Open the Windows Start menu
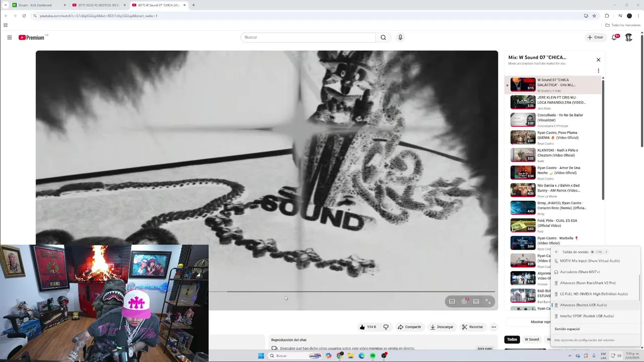This screenshot has width=644, height=362. pyautogui.click(x=261, y=356)
